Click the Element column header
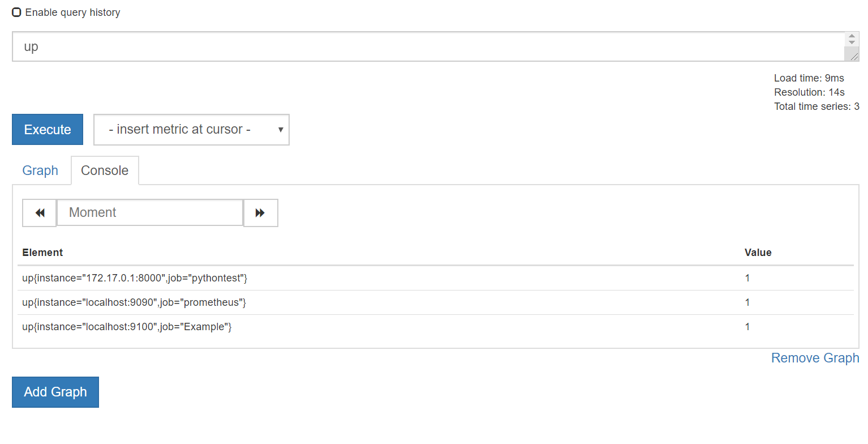 point(42,253)
